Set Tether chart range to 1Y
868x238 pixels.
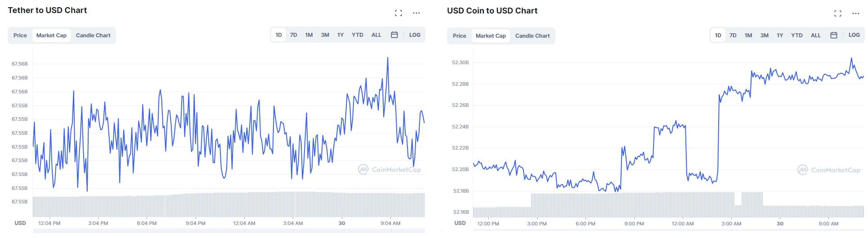[340, 35]
